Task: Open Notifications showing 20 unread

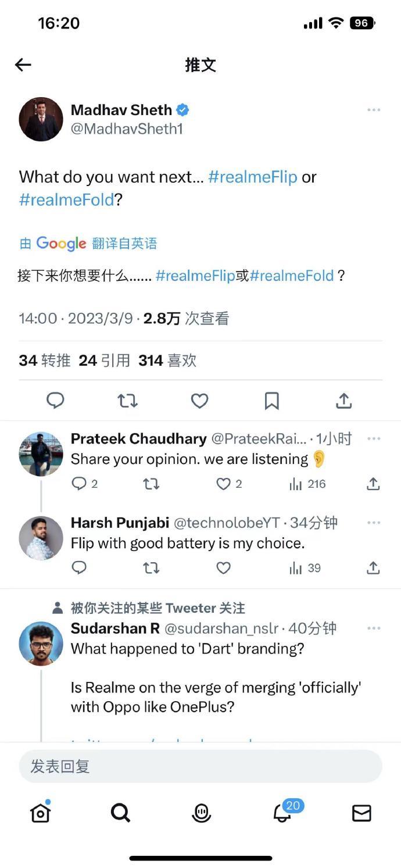Action: pyautogui.click(x=281, y=814)
